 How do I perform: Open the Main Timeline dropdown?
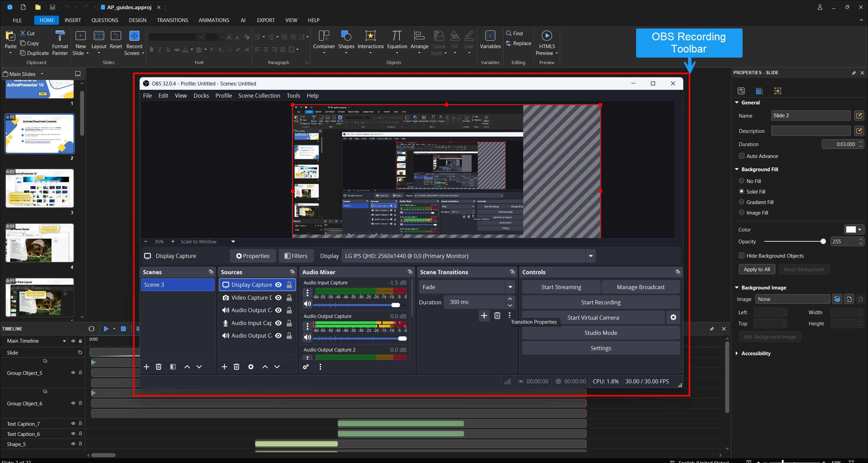(x=64, y=341)
